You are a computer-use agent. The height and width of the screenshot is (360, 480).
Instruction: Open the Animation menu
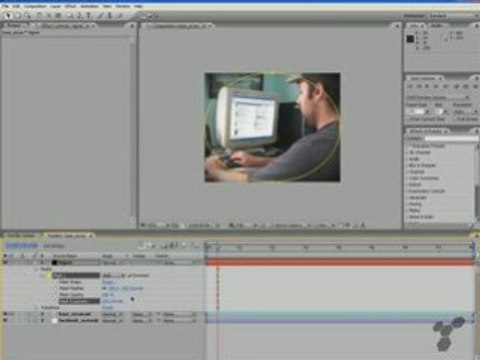pyautogui.click(x=89, y=6)
